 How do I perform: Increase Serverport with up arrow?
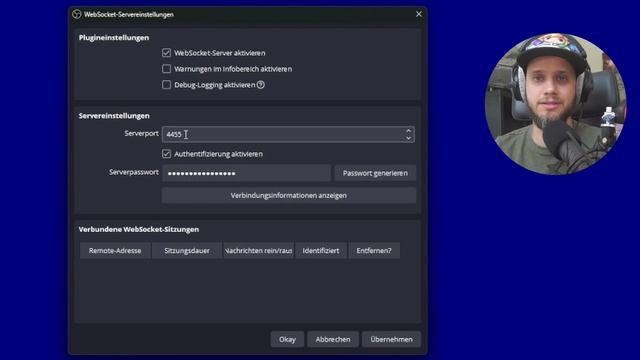408,131
